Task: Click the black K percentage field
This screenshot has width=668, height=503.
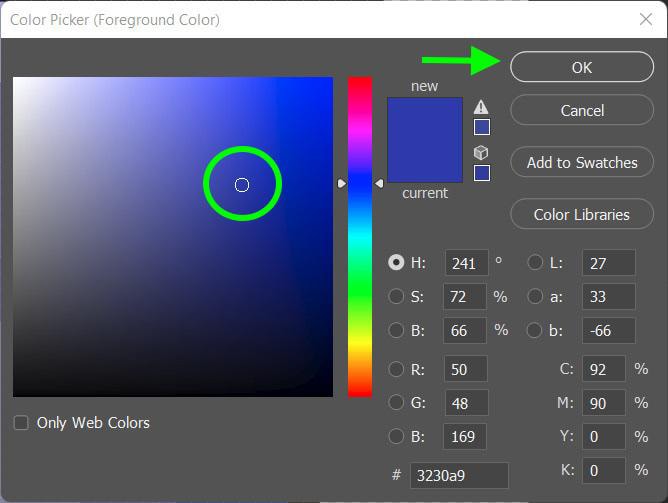Action: (604, 470)
